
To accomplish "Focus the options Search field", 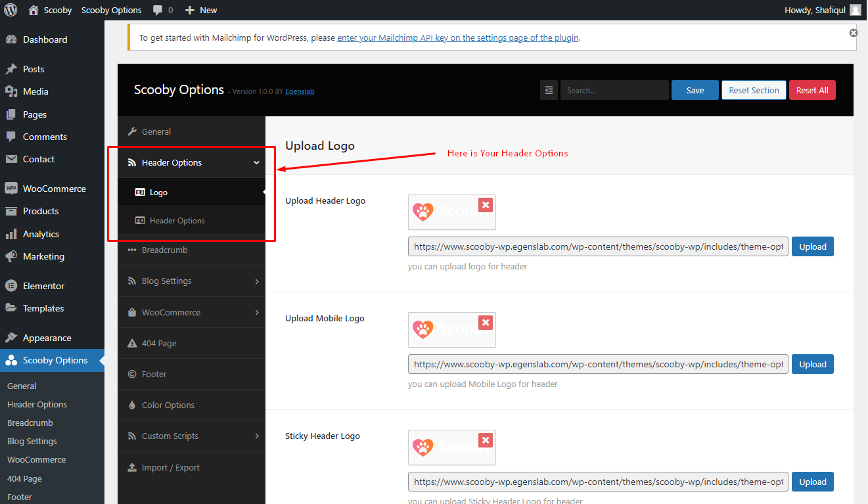I will pyautogui.click(x=614, y=90).
